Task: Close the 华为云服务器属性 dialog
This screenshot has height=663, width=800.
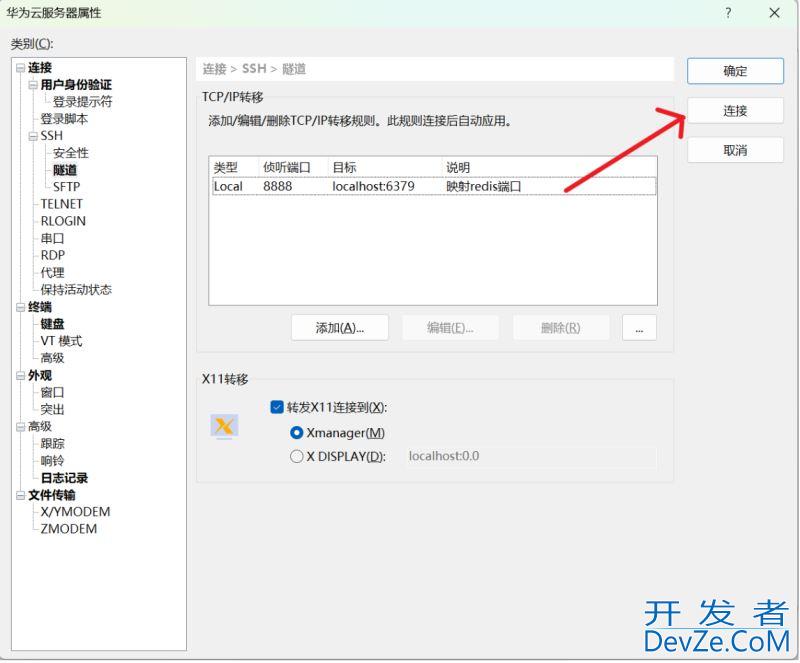Action: (774, 13)
